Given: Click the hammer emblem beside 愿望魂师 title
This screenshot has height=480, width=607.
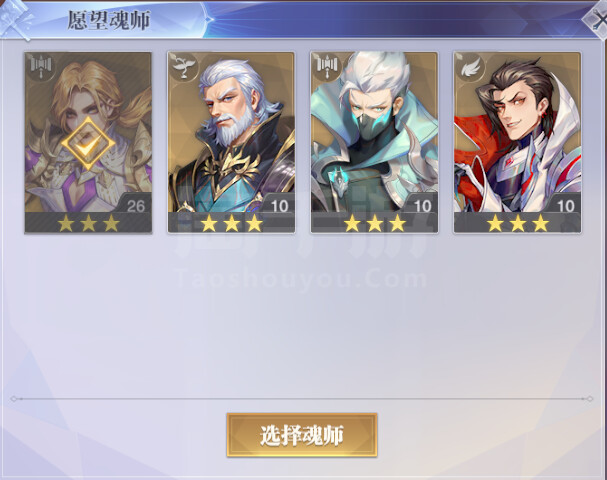Looking at the screenshot, I should coord(17,19).
